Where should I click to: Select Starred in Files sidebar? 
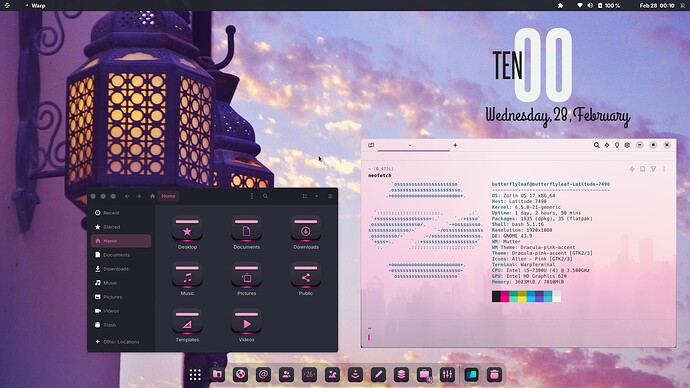point(121,227)
